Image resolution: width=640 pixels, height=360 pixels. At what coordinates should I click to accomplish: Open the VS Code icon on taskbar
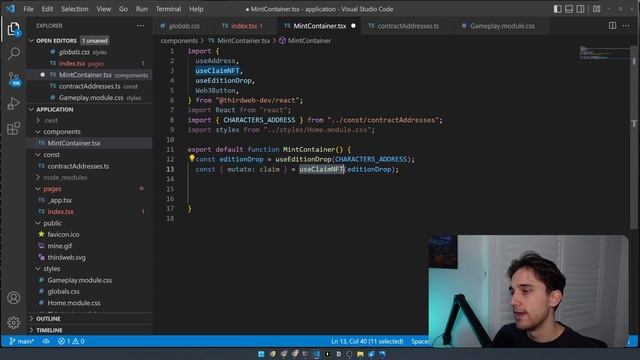(x=316, y=354)
